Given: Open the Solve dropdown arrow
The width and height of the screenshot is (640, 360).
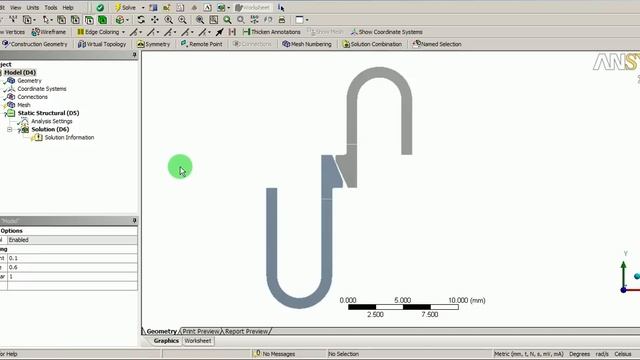Looking at the screenshot, I should (x=143, y=8).
